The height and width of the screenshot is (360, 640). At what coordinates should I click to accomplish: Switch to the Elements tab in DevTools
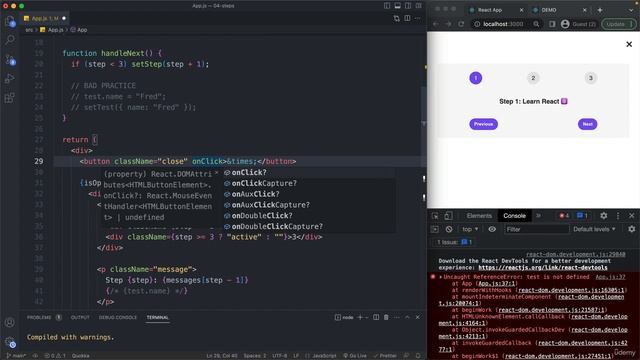[x=479, y=216]
